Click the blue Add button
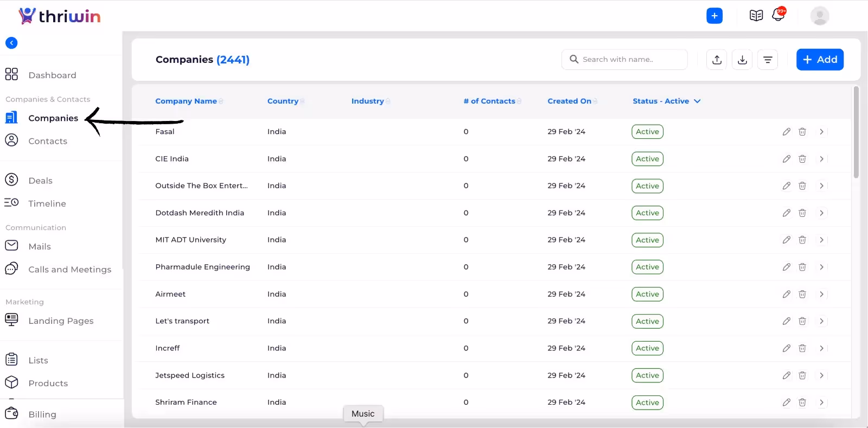 click(820, 60)
